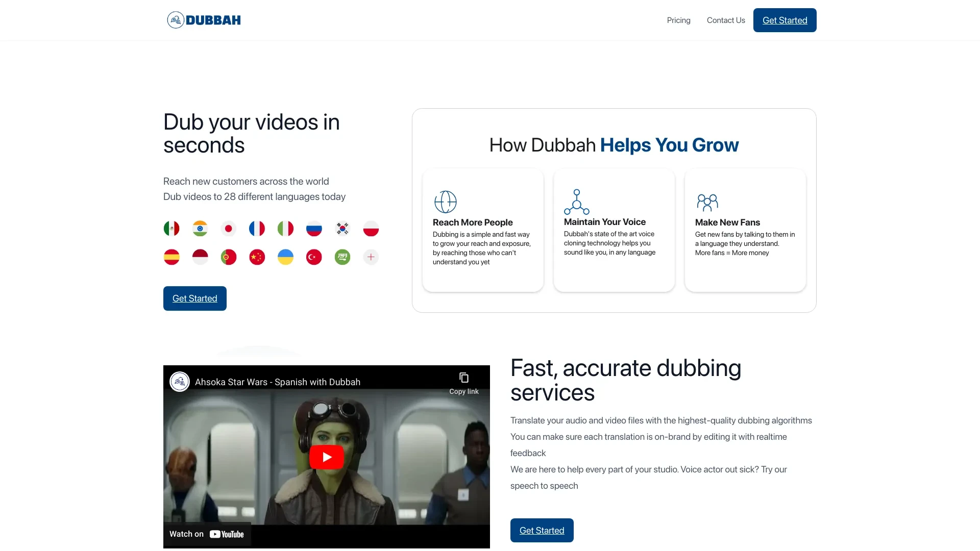The image size is (980, 551).
Task: Click the Dubbah logo in top navigation
Action: click(x=203, y=20)
